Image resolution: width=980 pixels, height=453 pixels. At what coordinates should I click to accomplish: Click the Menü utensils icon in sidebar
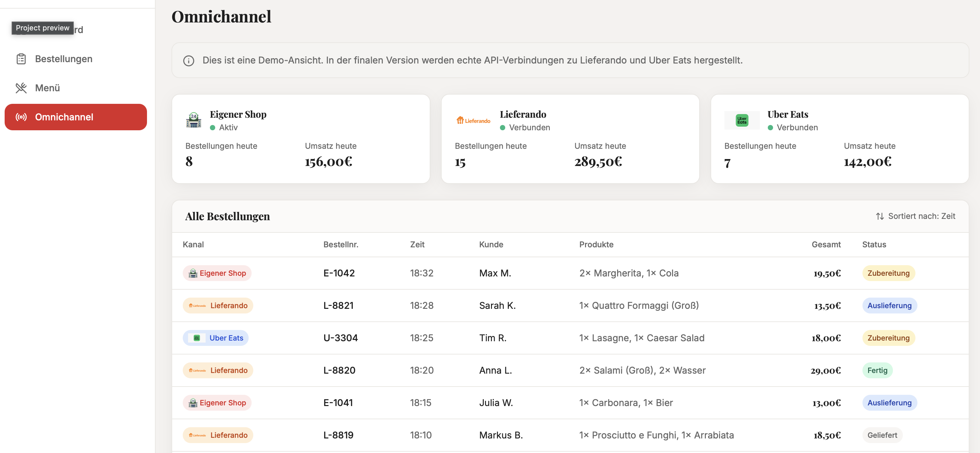tap(21, 88)
